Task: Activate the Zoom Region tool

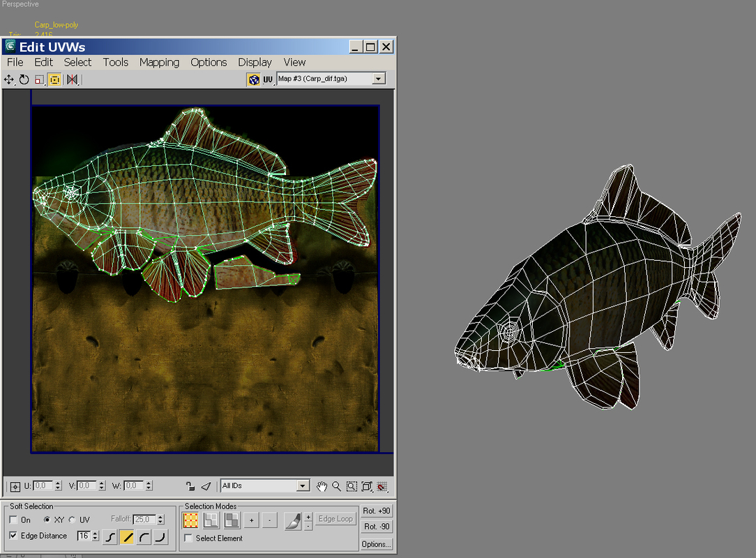Action: [351, 486]
